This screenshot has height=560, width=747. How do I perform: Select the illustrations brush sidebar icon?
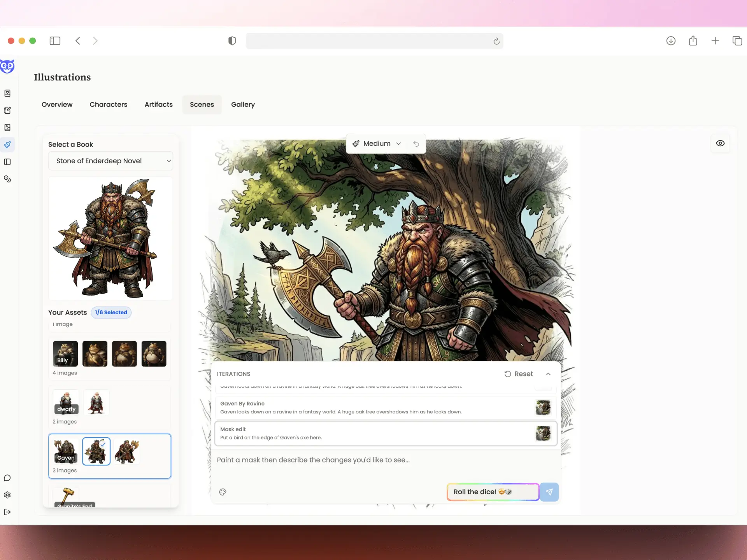(7, 145)
